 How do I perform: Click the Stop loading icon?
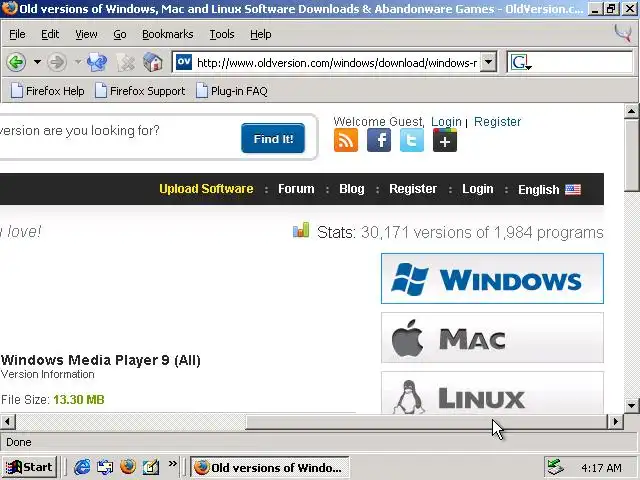[125, 62]
